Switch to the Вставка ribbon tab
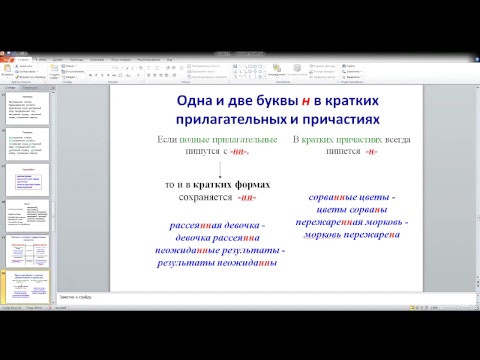Screen dimensions: 480x360 (41, 60)
